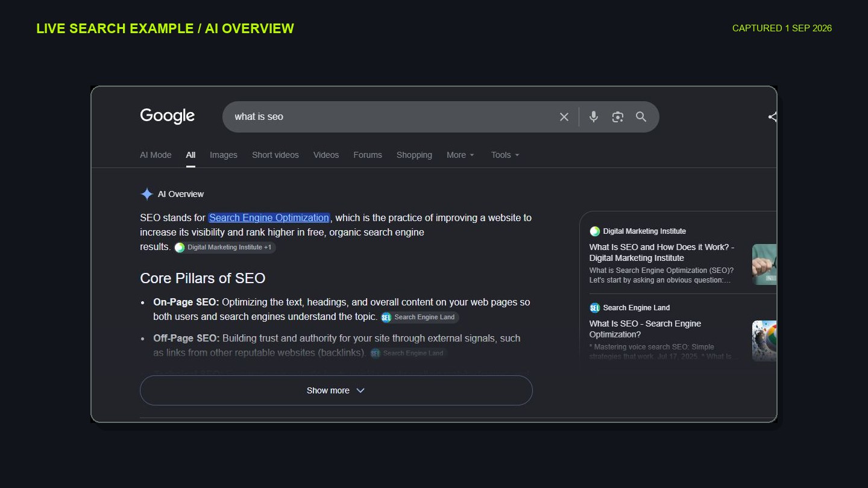Image resolution: width=868 pixels, height=488 pixels.
Task: Start voice search with the microphone icon
Action: 594,117
